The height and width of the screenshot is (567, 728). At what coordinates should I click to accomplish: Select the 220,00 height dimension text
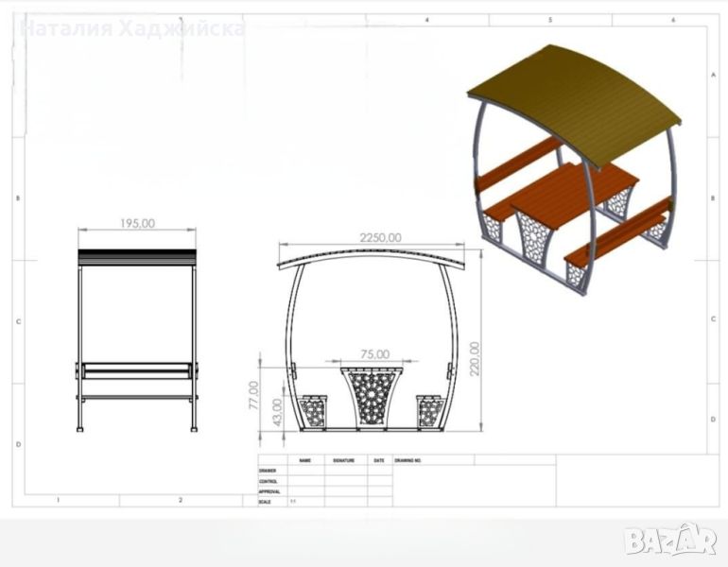click(x=475, y=358)
